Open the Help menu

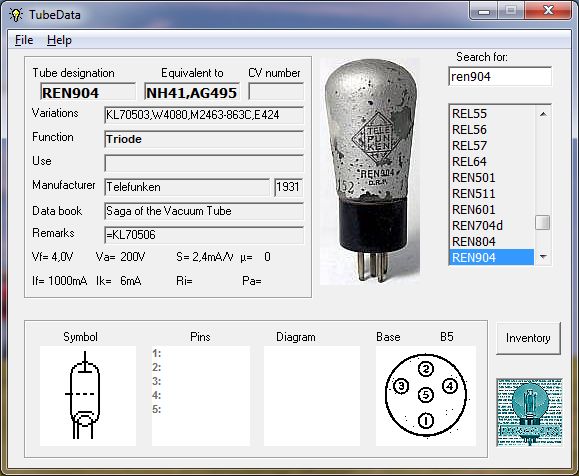pyautogui.click(x=59, y=40)
